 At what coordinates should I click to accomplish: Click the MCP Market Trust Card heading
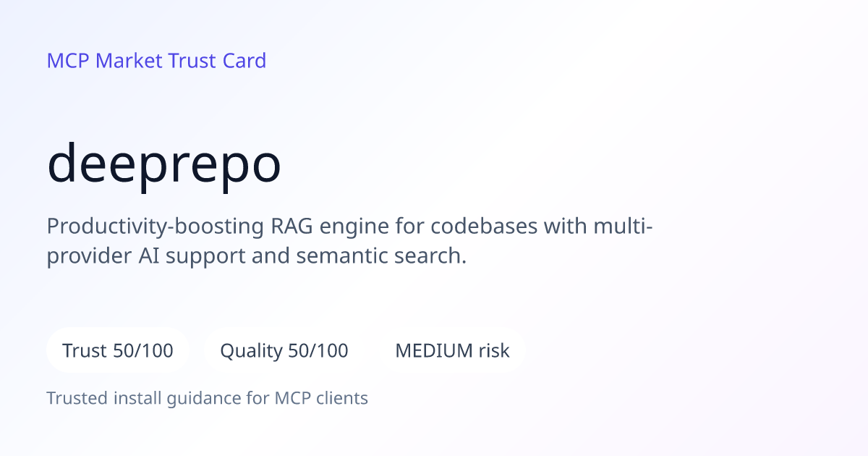point(156,61)
